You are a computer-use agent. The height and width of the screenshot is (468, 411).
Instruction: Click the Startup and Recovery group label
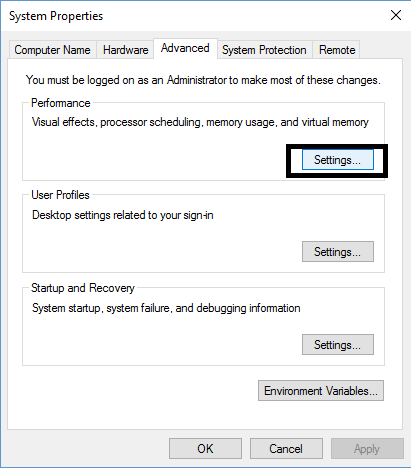83,288
